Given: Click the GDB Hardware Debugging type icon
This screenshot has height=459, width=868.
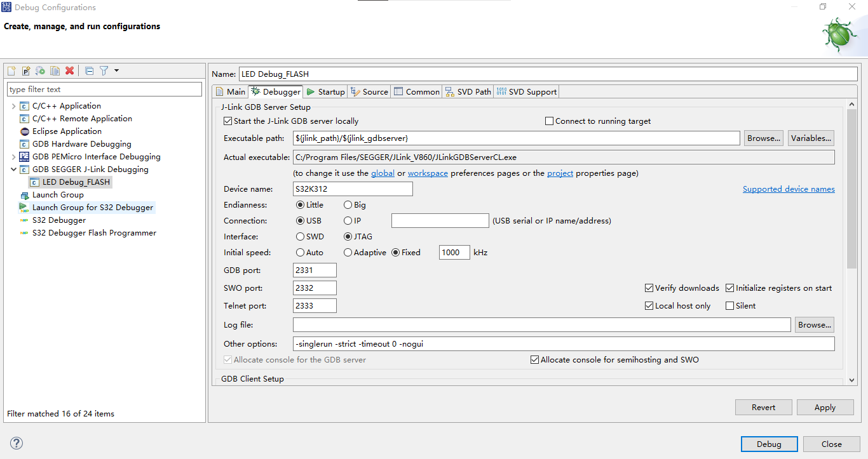Looking at the screenshot, I should [25, 144].
